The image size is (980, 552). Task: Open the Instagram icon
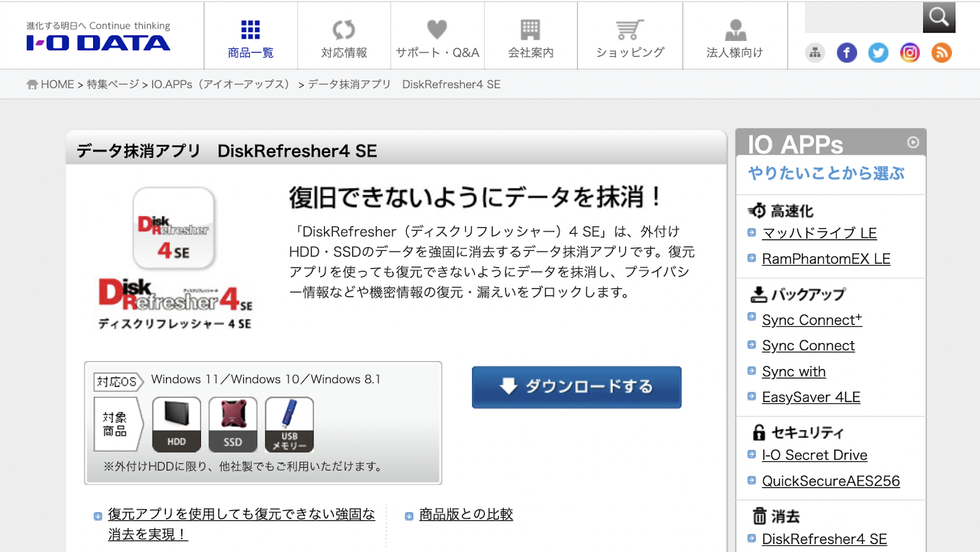click(x=910, y=53)
